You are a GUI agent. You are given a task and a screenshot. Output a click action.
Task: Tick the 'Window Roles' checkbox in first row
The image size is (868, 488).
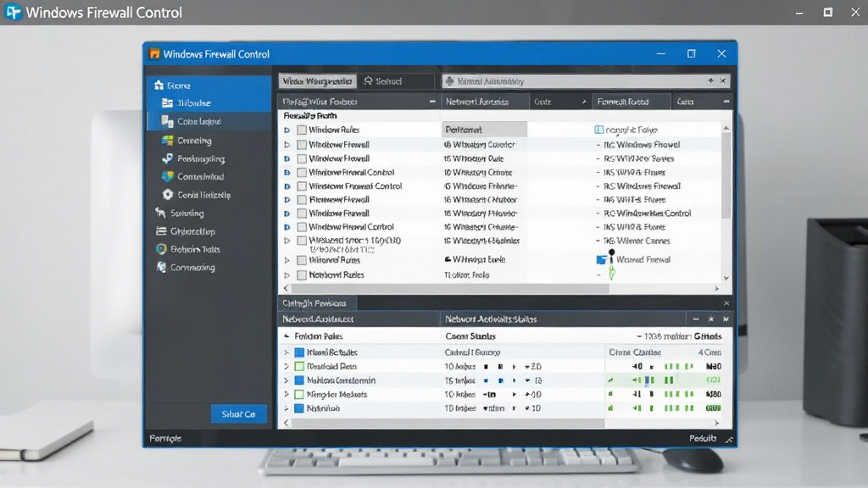[302, 130]
